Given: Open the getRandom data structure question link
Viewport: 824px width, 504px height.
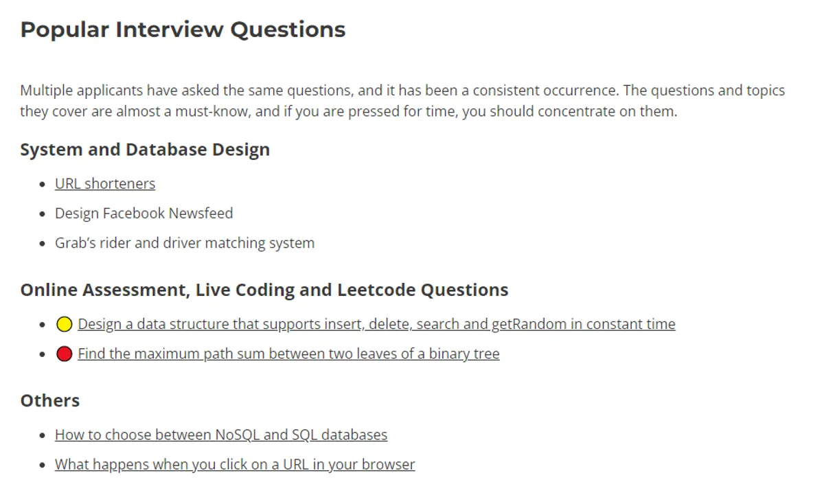Looking at the screenshot, I should pos(376,324).
